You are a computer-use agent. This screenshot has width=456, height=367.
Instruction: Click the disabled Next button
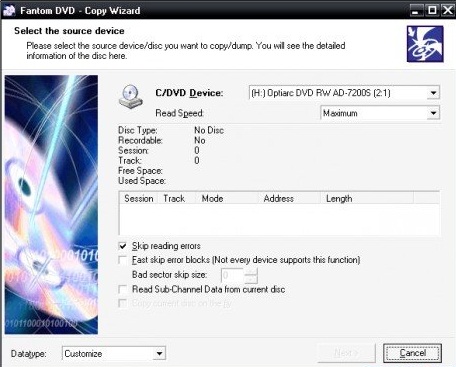[x=346, y=353]
